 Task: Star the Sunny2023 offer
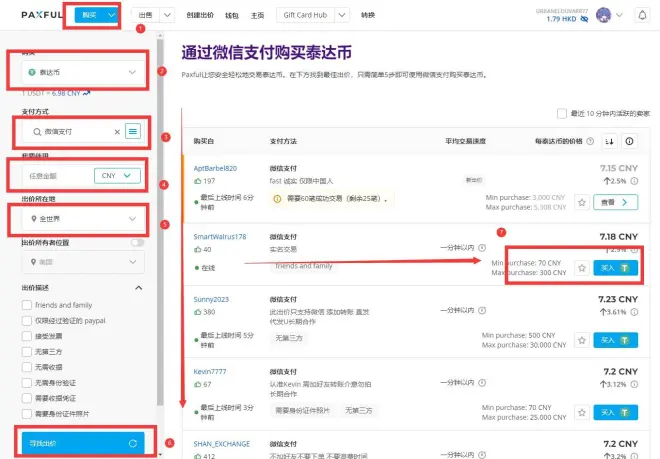point(581,340)
